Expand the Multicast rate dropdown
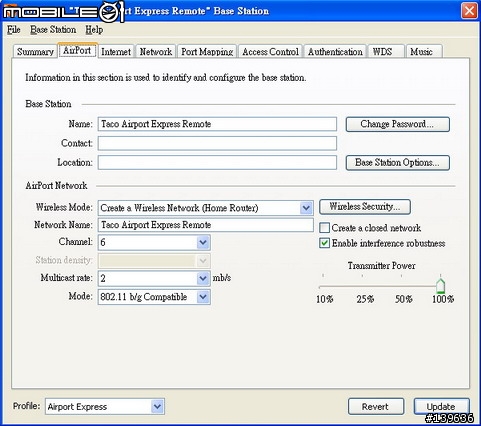 click(x=203, y=278)
